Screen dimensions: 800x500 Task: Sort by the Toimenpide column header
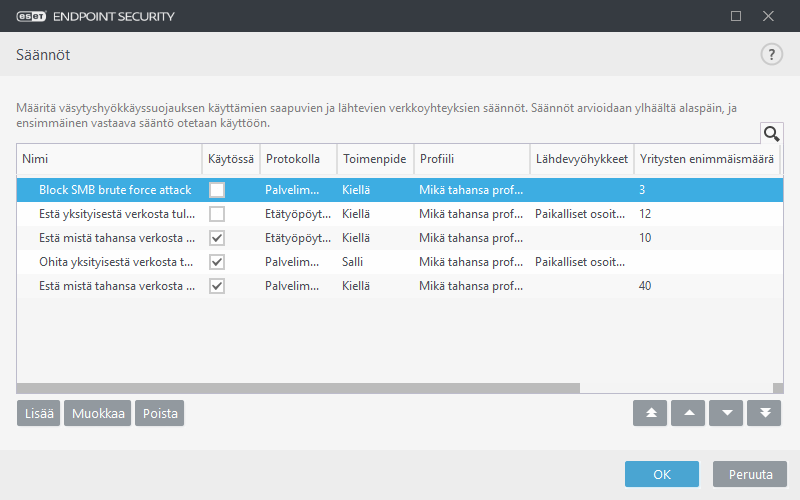click(376, 159)
